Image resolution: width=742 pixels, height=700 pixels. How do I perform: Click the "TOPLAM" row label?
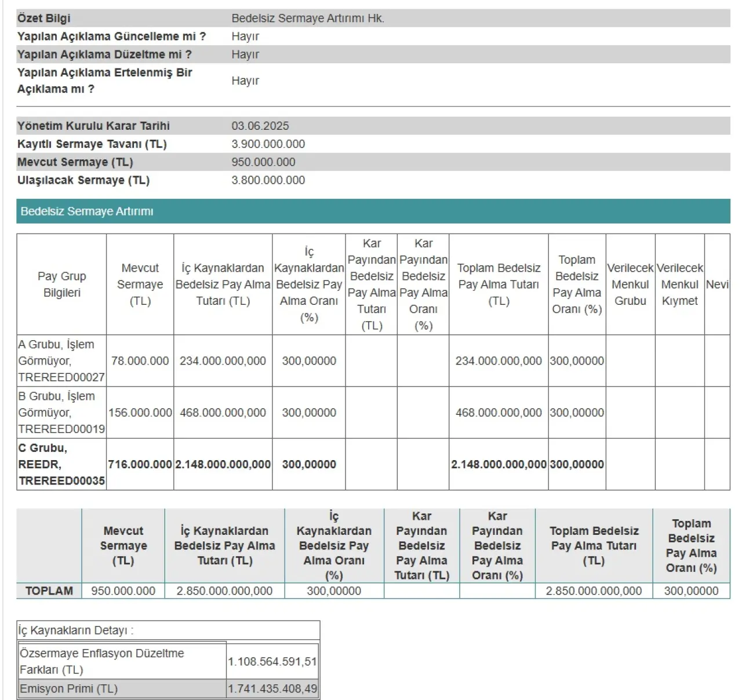click(49, 590)
